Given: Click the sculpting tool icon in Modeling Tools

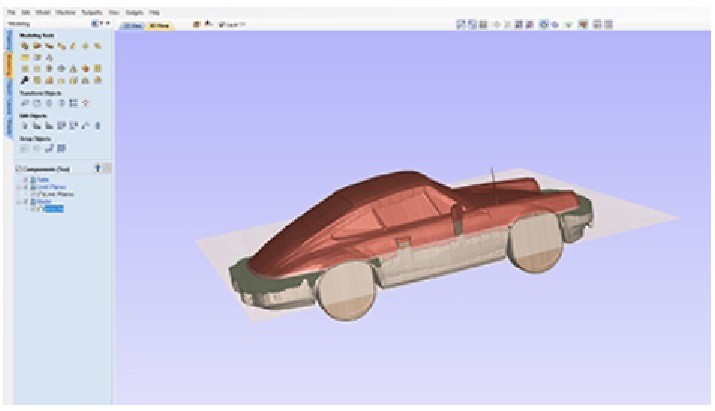Looking at the screenshot, I should coord(24,79).
